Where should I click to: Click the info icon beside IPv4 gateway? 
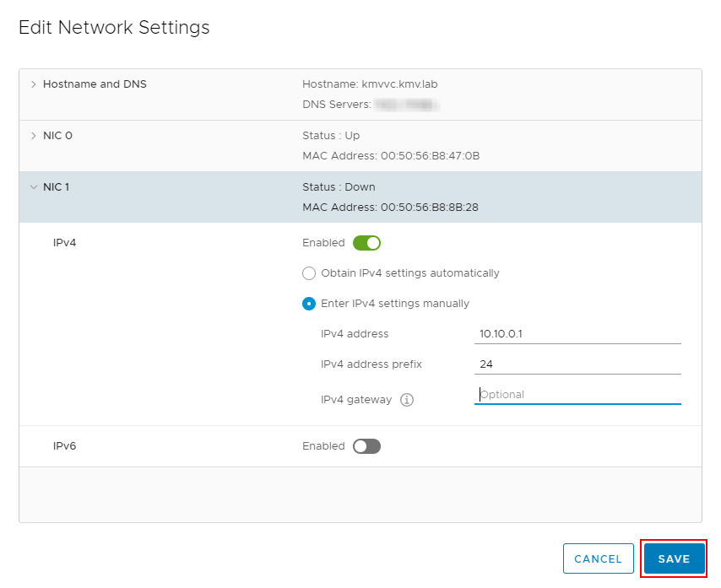click(407, 400)
